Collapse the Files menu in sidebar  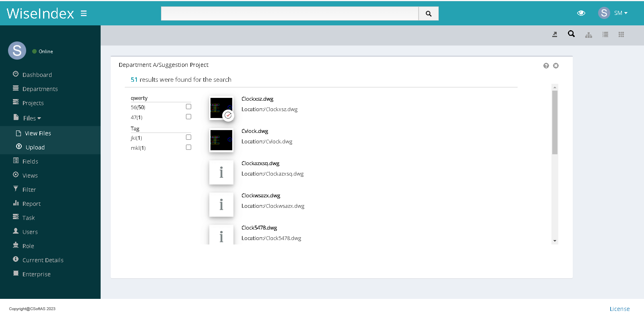pos(32,118)
